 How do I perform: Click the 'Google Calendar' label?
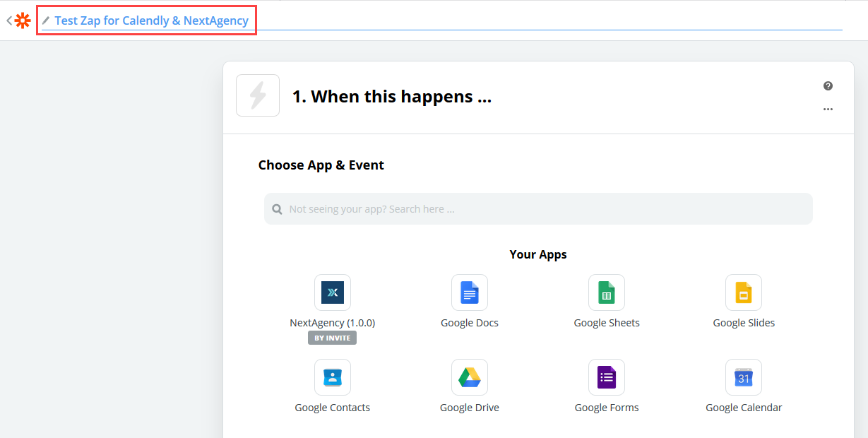click(744, 408)
